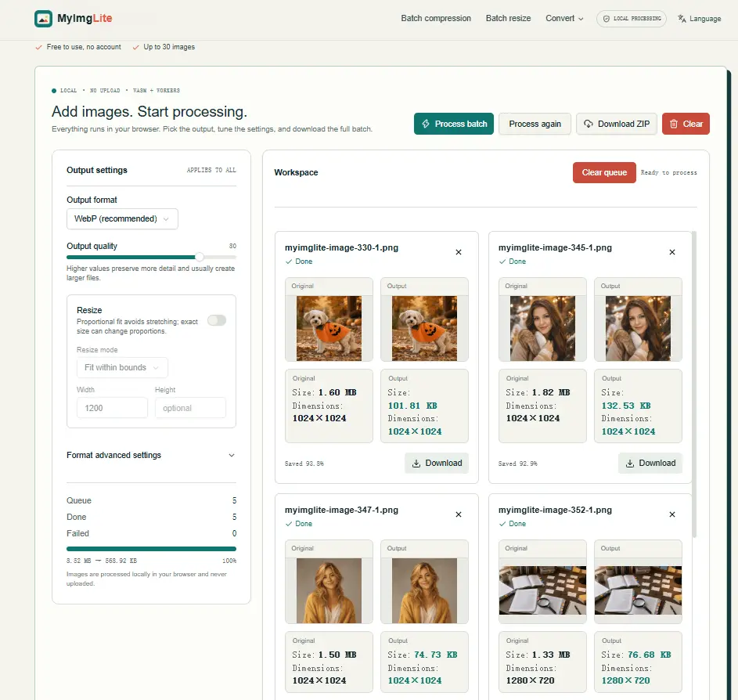Click Done checkmark under myimglite-image-347-1.png
Viewport: 738px width, 700px height.
click(289, 524)
